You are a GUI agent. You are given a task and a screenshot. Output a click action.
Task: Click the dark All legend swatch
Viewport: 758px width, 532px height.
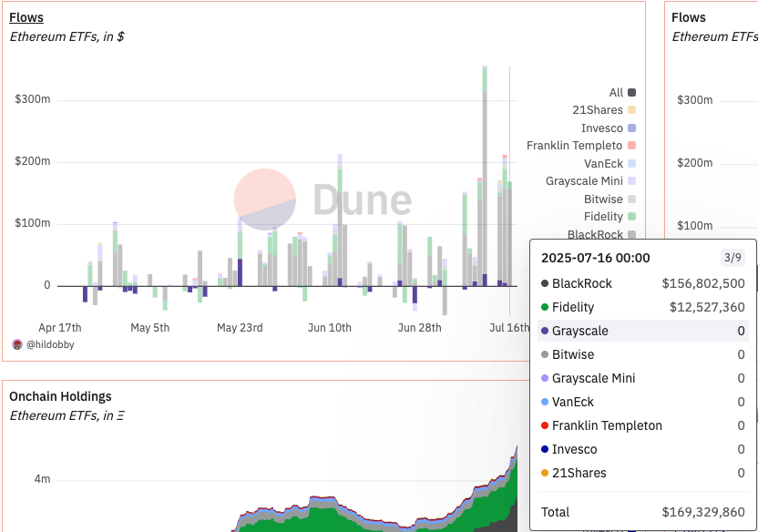631,92
